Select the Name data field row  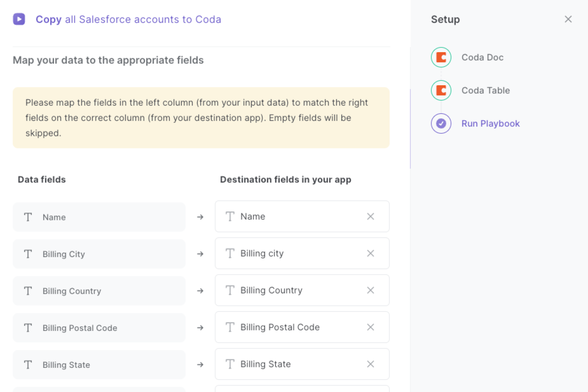pyautogui.click(x=99, y=217)
